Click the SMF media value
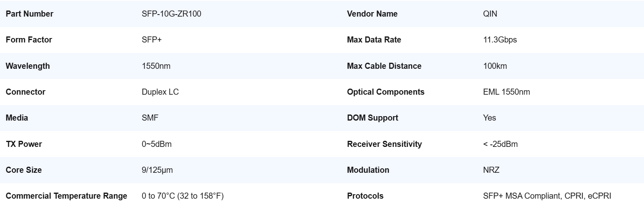Viewport: 644px width, 210px height. pos(150,118)
